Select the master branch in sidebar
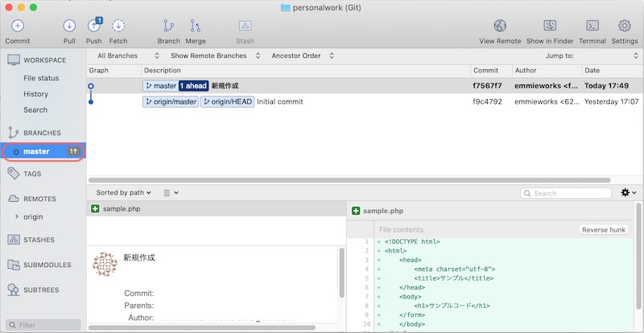The image size is (644, 333). click(x=43, y=151)
